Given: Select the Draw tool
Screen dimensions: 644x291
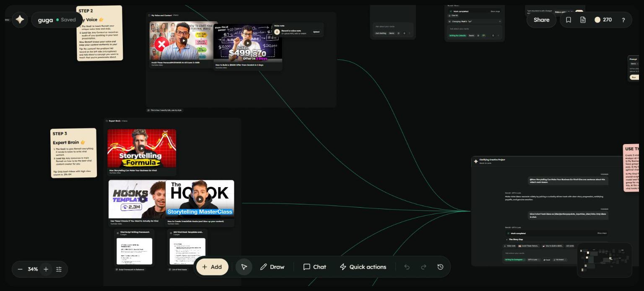Looking at the screenshot, I should coord(272,267).
